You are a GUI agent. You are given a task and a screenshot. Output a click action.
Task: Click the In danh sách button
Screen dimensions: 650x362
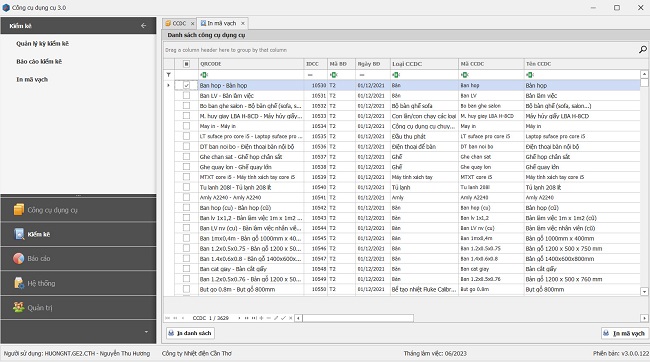(190, 333)
